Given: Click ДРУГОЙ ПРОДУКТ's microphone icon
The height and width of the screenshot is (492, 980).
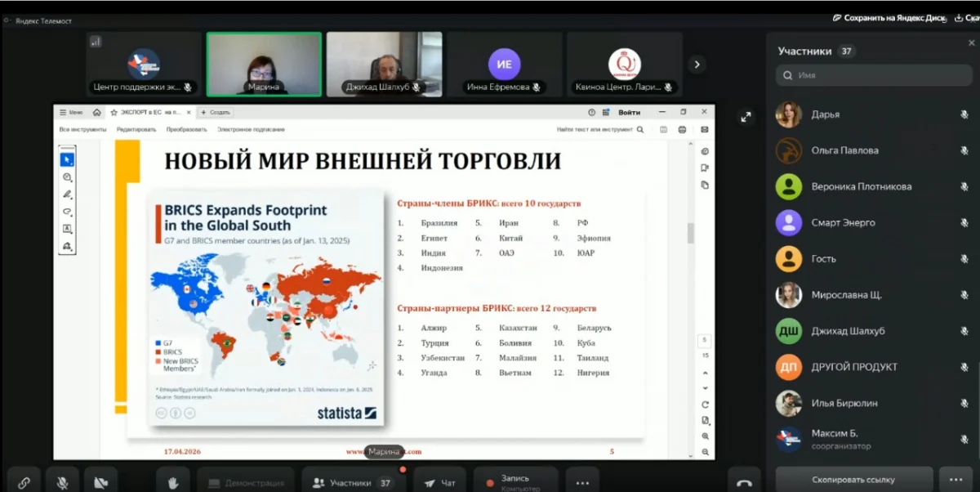Looking at the screenshot, I should [x=964, y=367].
